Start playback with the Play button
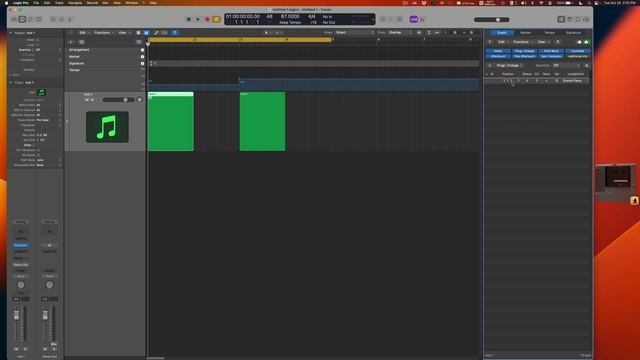 [x=198, y=19]
